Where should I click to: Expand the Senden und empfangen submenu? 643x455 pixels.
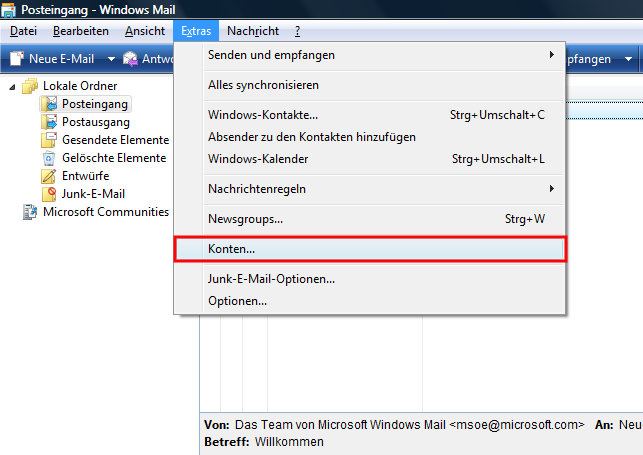[x=551, y=54]
